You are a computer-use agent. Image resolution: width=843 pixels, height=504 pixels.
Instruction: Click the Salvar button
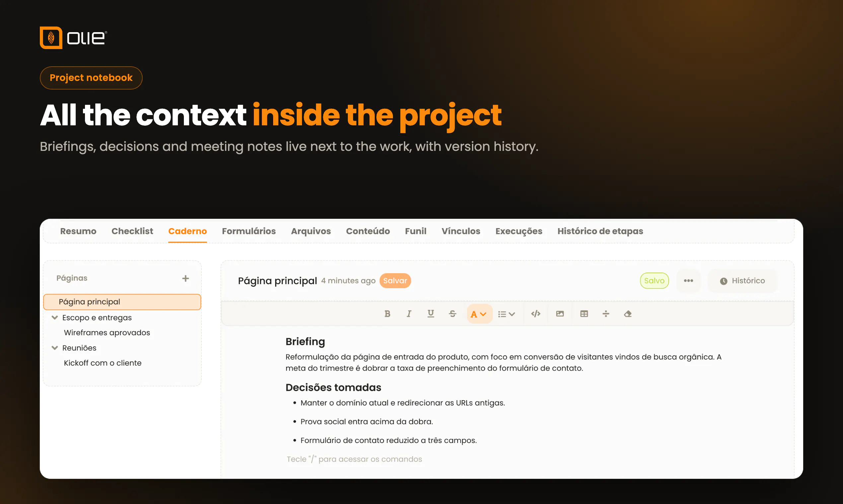click(395, 281)
